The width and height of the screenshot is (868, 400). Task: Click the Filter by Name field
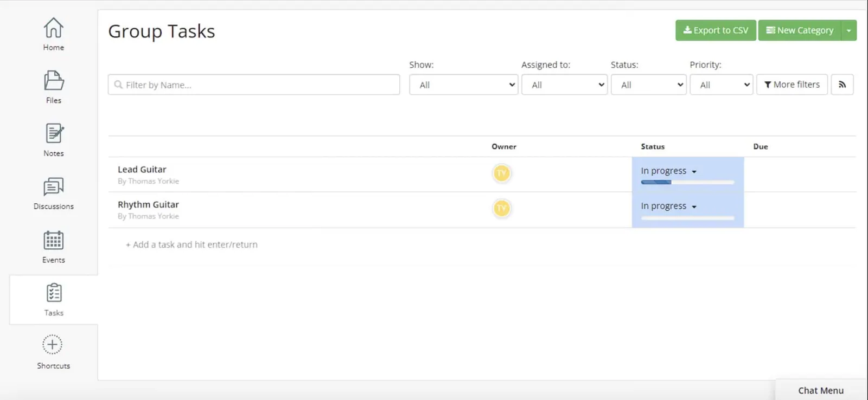pyautogui.click(x=254, y=85)
